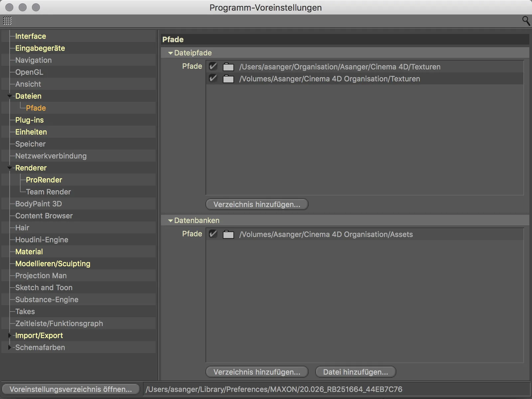The height and width of the screenshot is (399, 532).
Task: Add directory under Datenbanken
Action: pos(257,372)
